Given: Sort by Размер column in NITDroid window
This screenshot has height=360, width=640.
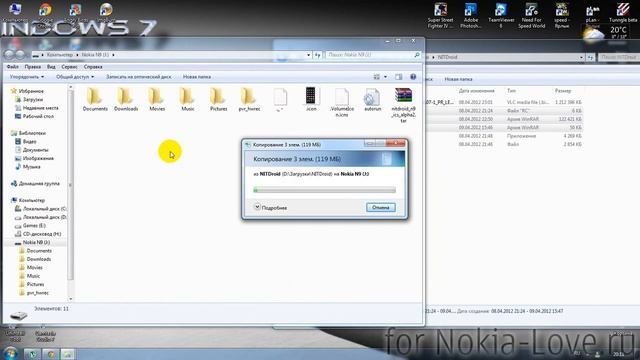Looking at the screenshot, I should pyautogui.click(x=562, y=91).
